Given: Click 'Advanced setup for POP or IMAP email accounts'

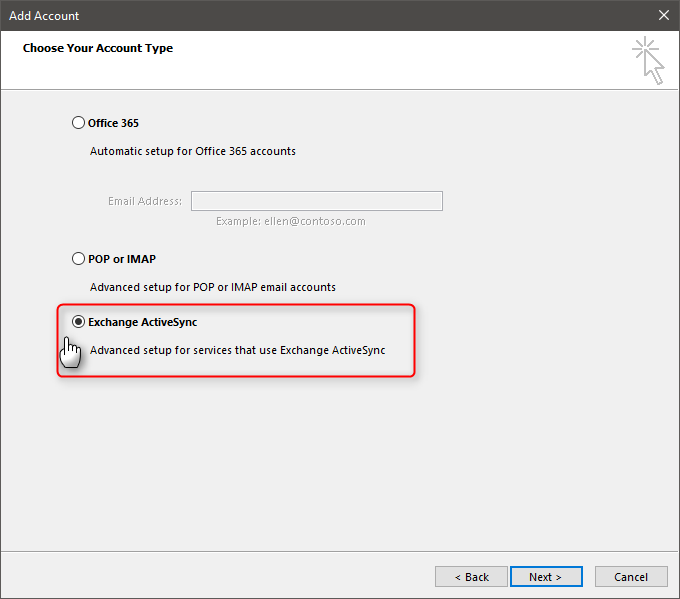Looking at the screenshot, I should click(212, 287).
